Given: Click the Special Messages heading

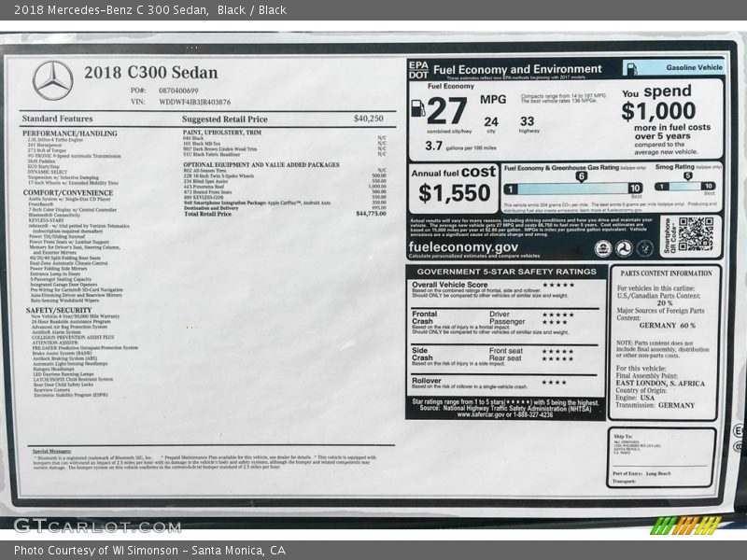Looking at the screenshot, I should [x=52, y=451].
